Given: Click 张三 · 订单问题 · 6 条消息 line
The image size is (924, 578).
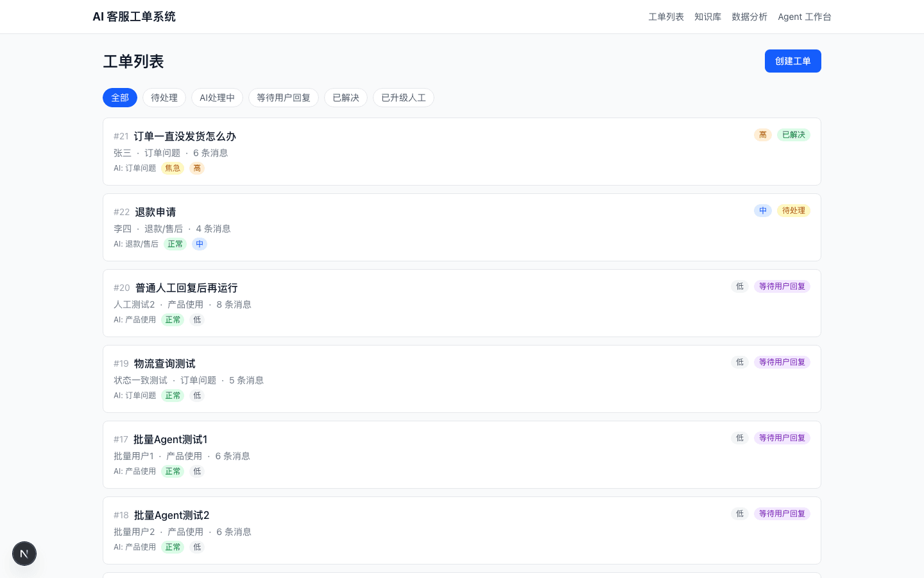Looking at the screenshot, I should coord(171,153).
